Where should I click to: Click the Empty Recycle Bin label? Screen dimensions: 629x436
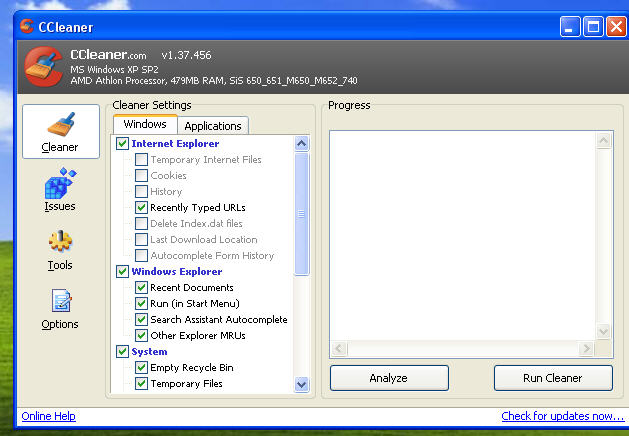[192, 368]
